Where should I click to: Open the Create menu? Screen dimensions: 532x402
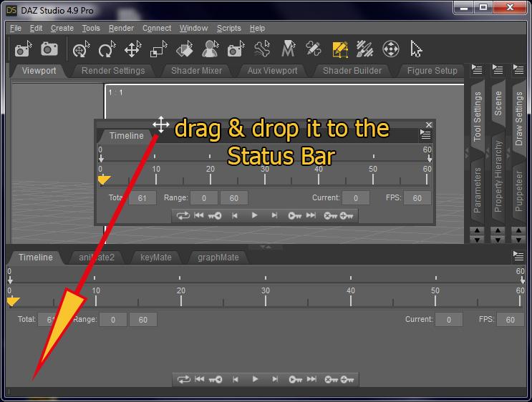click(62, 28)
